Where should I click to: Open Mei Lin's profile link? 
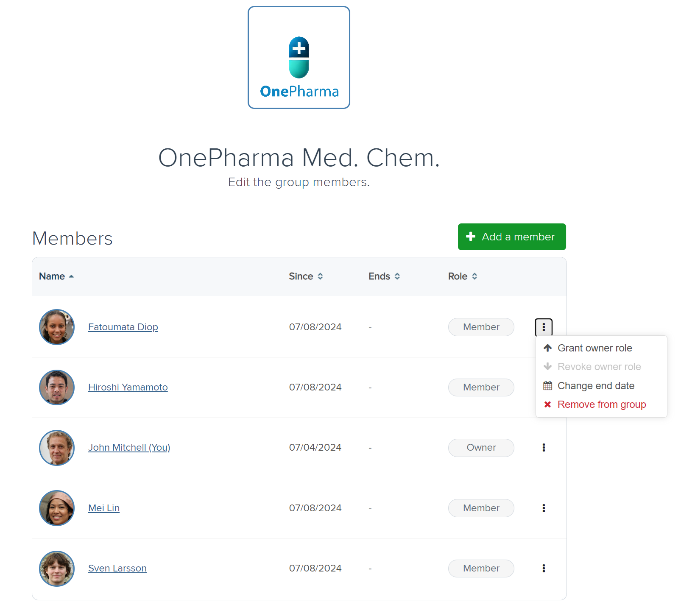click(104, 508)
